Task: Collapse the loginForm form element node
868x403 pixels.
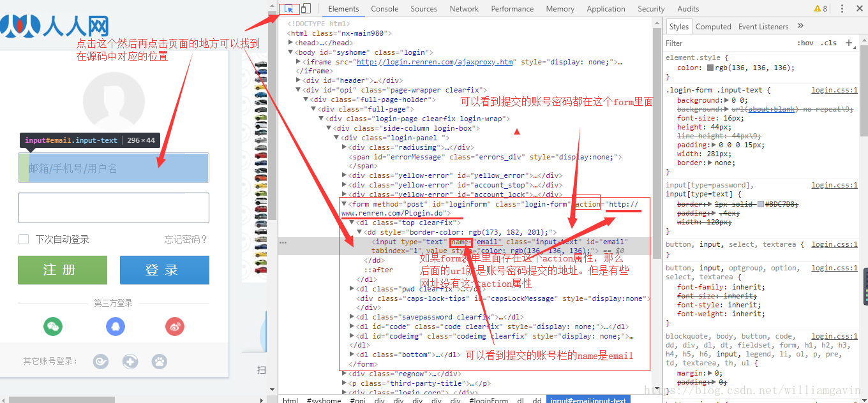Action: coord(345,204)
